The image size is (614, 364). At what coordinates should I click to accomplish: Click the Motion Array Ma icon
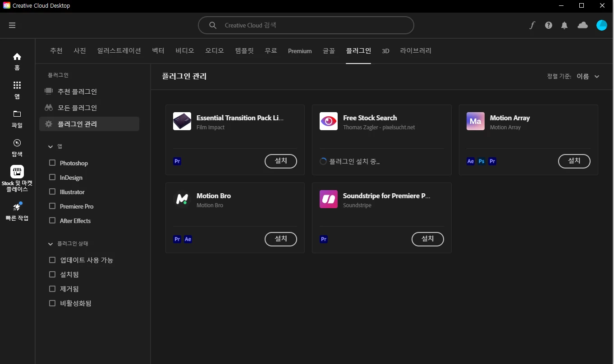point(476,121)
